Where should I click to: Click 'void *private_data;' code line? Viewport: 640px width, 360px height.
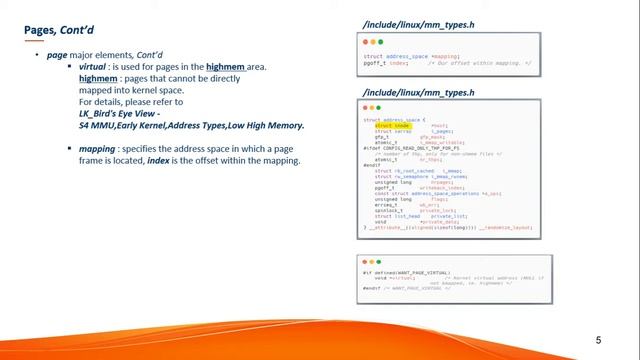coord(417,222)
